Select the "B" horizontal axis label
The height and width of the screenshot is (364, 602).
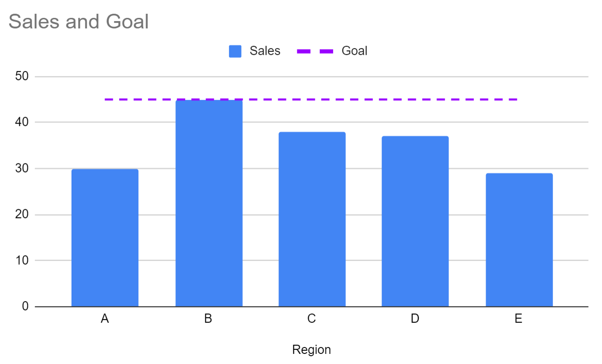(x=208, y=319)
